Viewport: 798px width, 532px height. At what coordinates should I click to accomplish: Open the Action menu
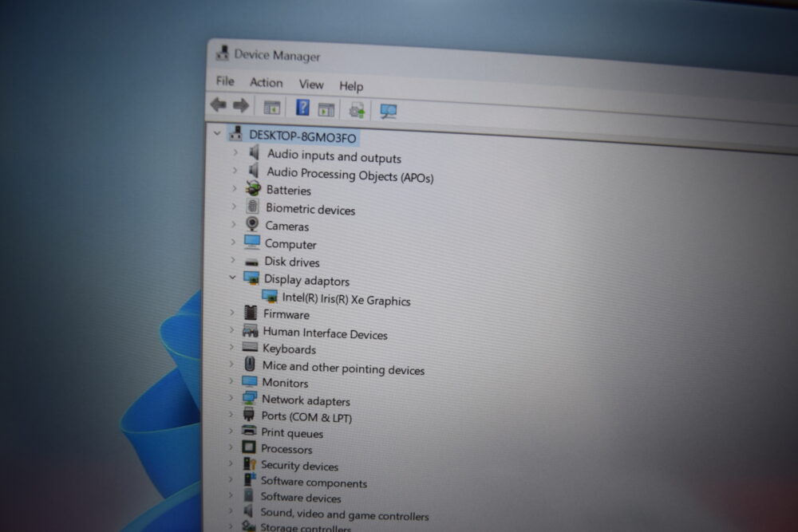(267, 82)
